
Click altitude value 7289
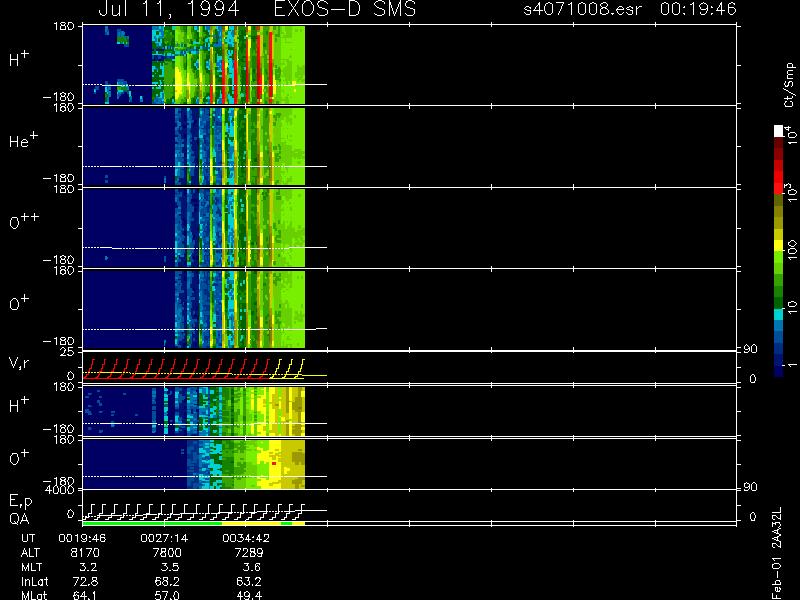pos(249,553)
